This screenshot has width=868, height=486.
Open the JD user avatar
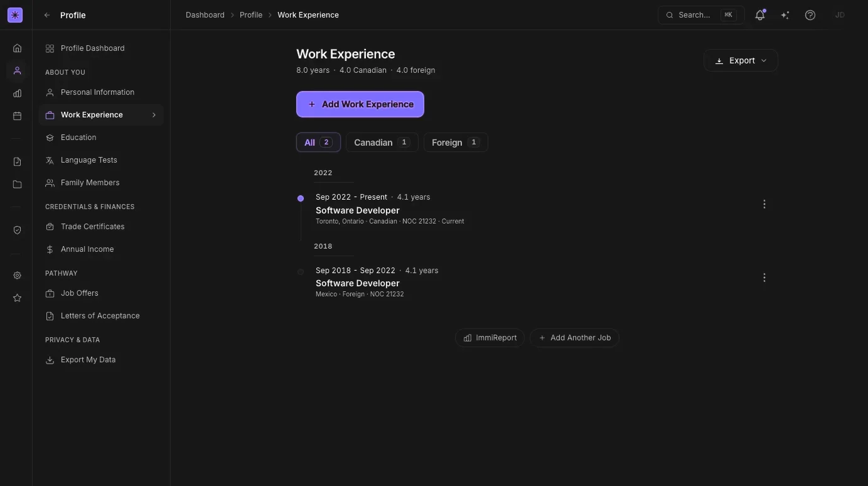840,15
